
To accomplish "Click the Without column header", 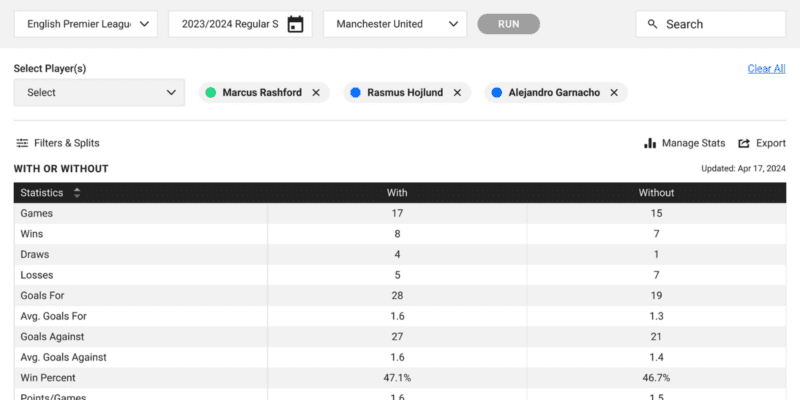I will (656, 192).
